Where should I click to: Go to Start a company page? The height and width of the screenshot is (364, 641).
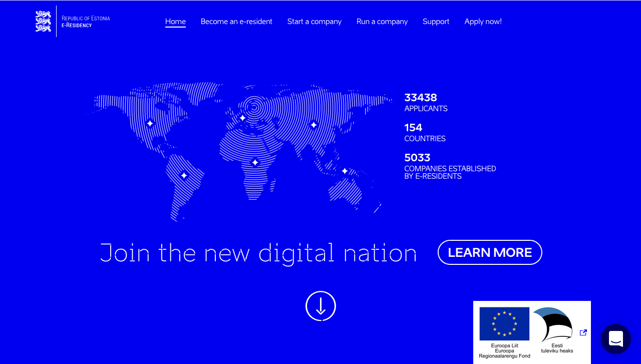point(314,22)
